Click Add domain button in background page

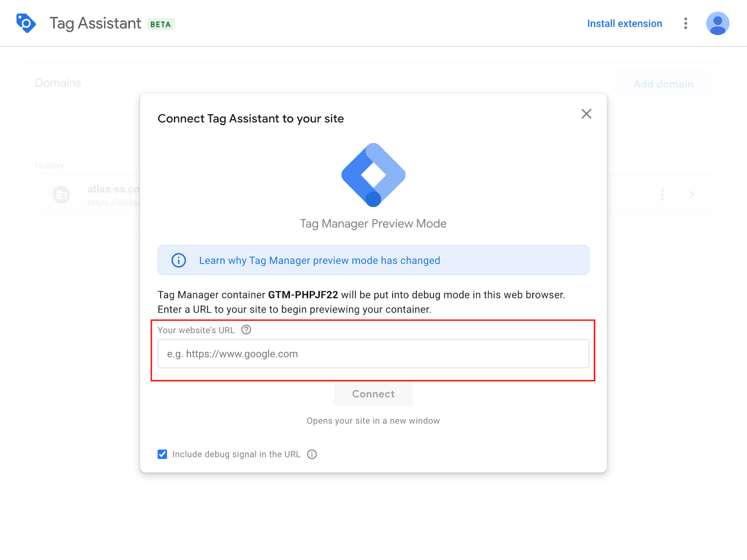(x=663, y=84)
